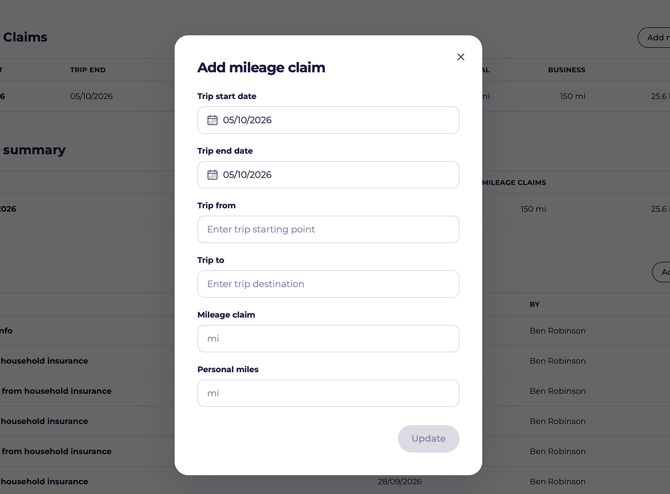Viewport: 670px width, 494px height.
Task: Open the Trip start date value field
Action: [x=328, y=120]
